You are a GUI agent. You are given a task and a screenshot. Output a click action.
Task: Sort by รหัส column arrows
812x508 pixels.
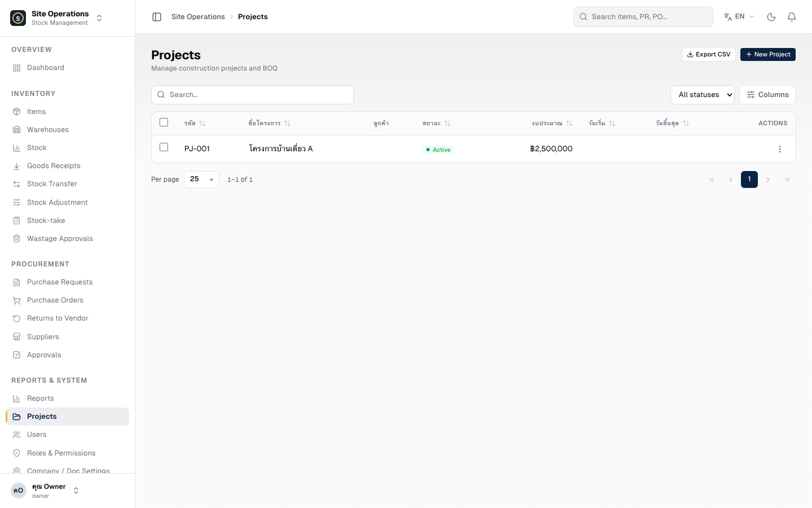(202, 123)
